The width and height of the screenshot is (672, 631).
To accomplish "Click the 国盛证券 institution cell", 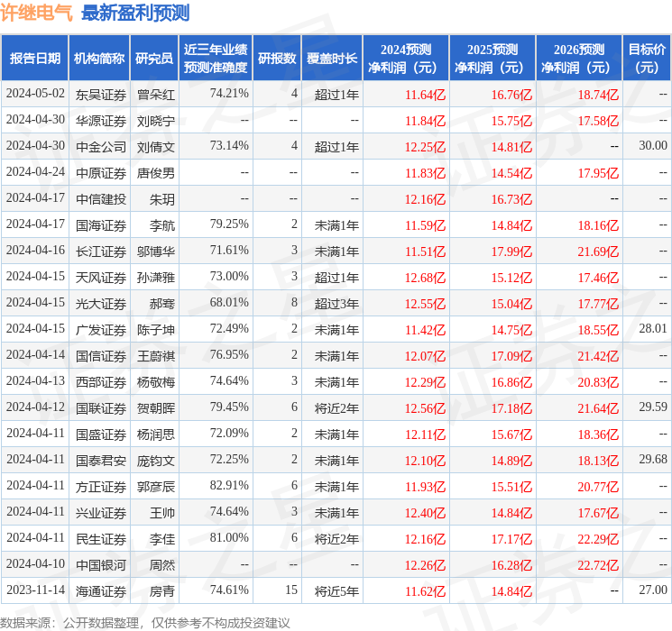I will (101, 434).
